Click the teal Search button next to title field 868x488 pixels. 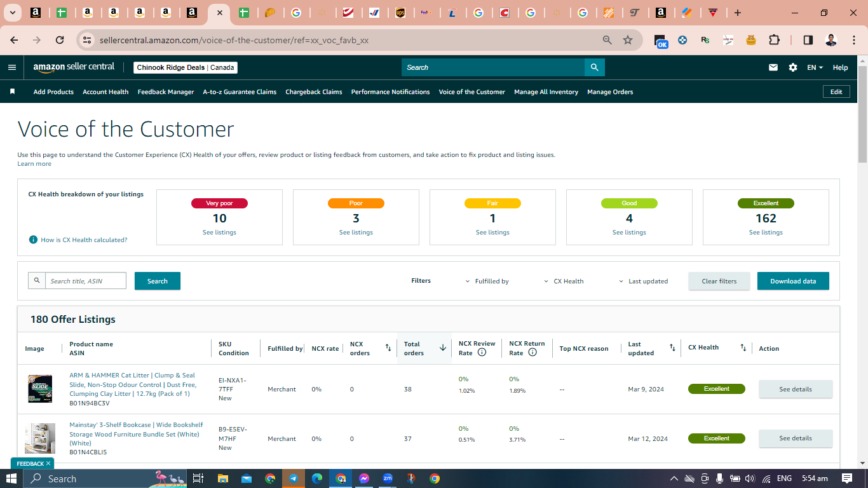coord(158,281)
